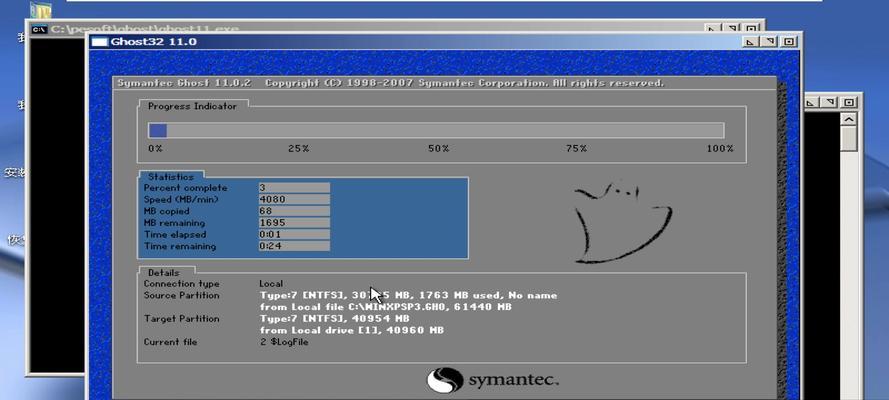Click the C:\pesoft\ghost\ghost11.exe title text
The height and width of the screenshot is (400, 889).
coord(145,28)
